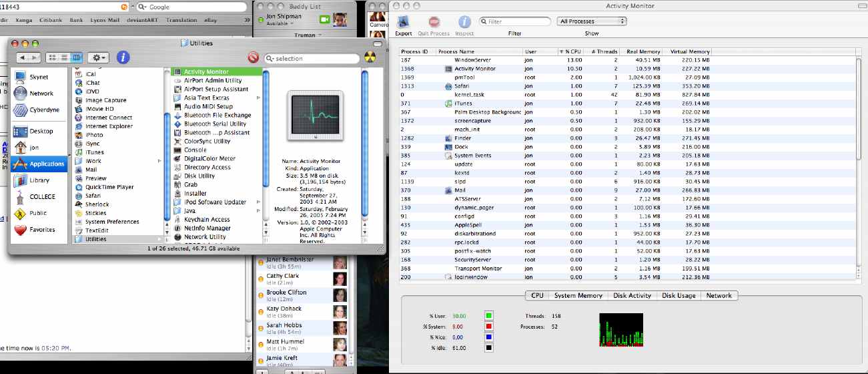
Task: Expand the iWork folder arrow
Action: pyautogui.click(x=159, y=161)
